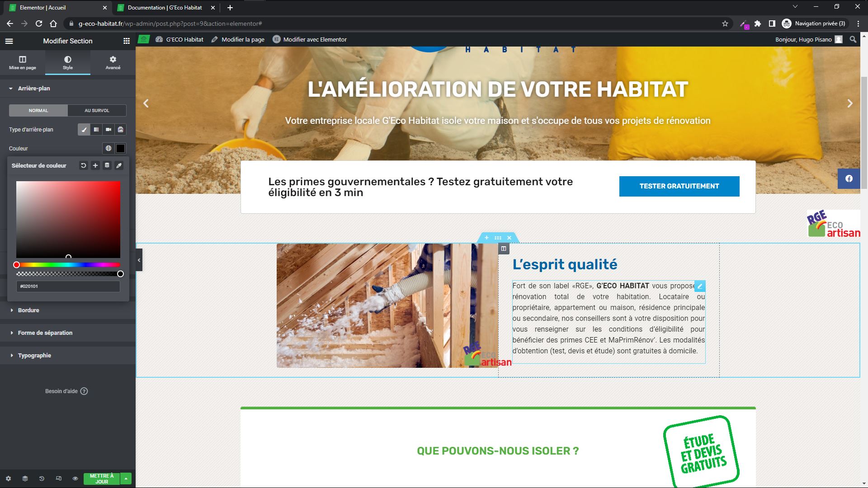Viewport: 868px width, 488px height.
Task: Click the TESTER GRATUITEMENT button
Action: pos(679,186)
